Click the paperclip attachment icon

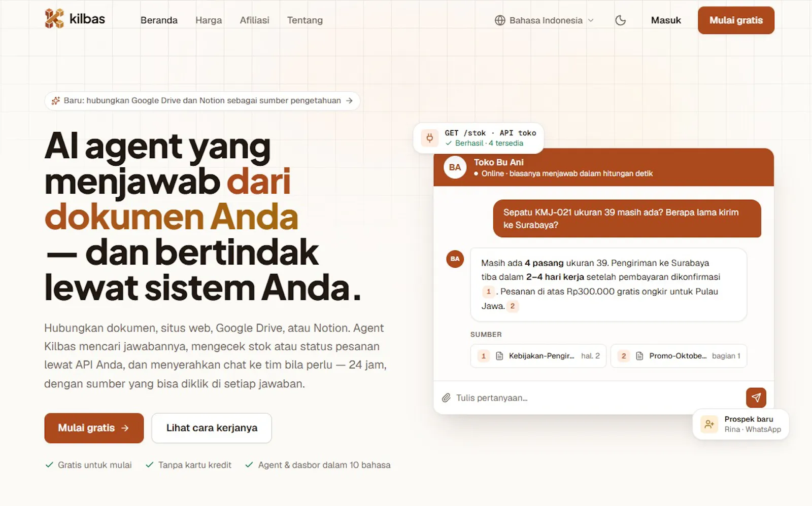(446, 398)
